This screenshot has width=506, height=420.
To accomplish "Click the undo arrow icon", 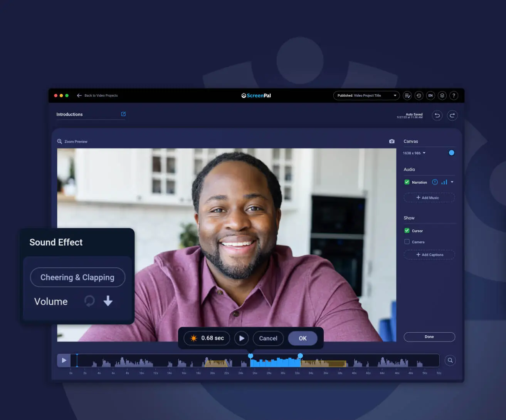I will coord(437,115).
